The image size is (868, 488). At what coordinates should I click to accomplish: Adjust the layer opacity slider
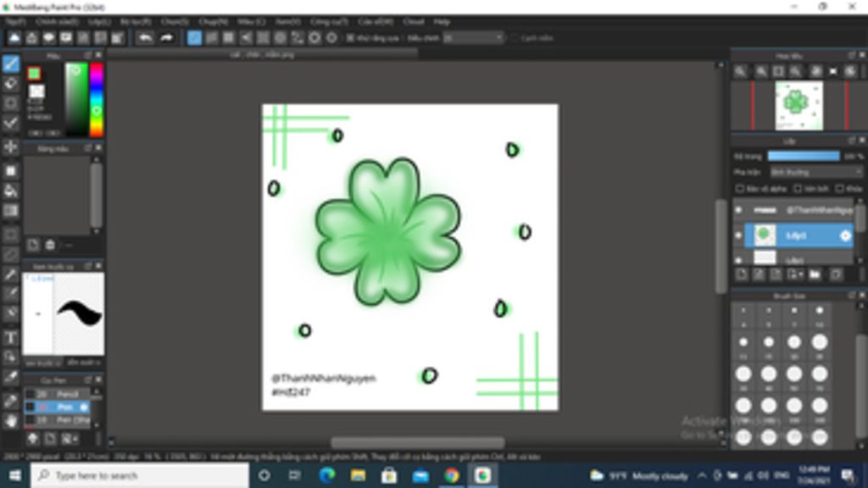804,156
